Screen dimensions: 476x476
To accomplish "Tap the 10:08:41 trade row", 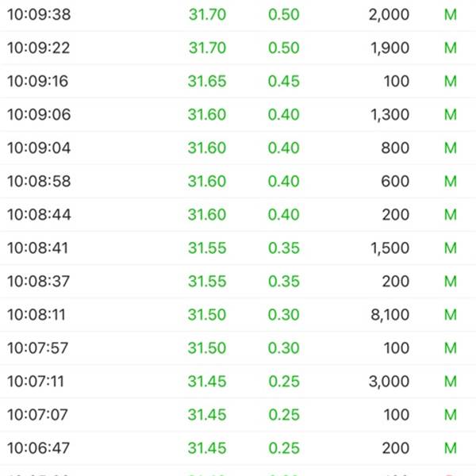I will pyautogui.click(x=238, y=248).
